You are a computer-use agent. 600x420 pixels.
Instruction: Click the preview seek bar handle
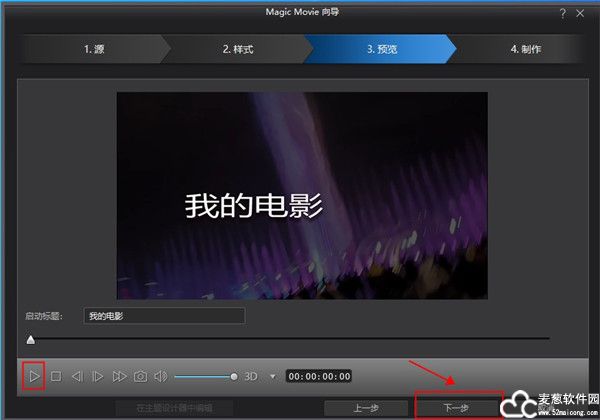point(31,339)
